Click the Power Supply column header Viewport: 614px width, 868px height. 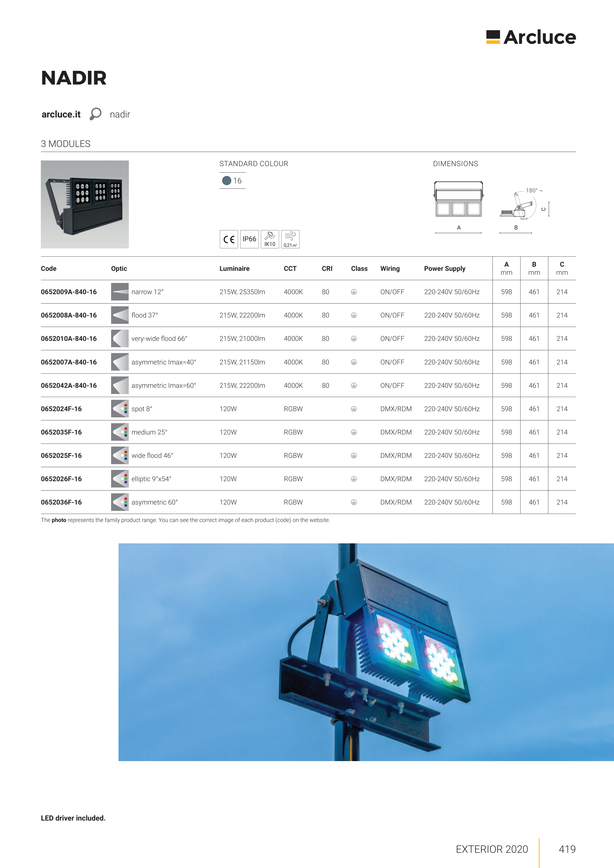[x=445, y=268]
